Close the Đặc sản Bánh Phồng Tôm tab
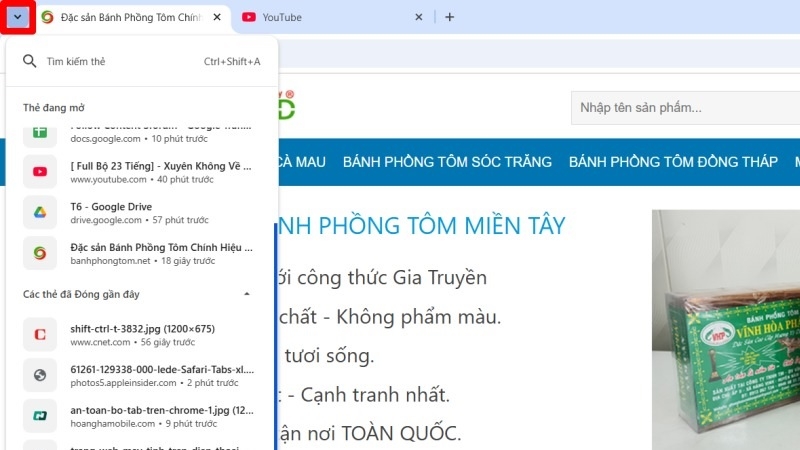800x450 pixels. 217,17
